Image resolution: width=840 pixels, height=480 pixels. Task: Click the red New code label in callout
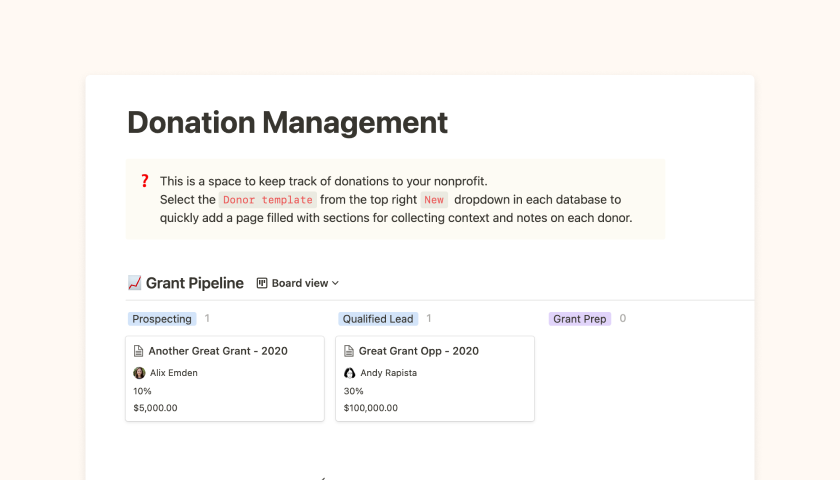433,200
